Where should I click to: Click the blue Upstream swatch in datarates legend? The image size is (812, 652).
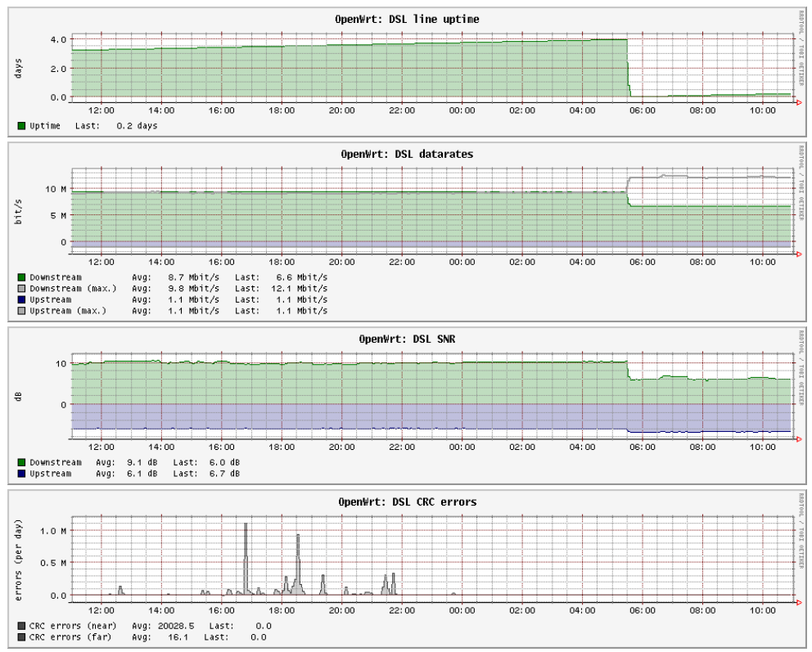21,299
